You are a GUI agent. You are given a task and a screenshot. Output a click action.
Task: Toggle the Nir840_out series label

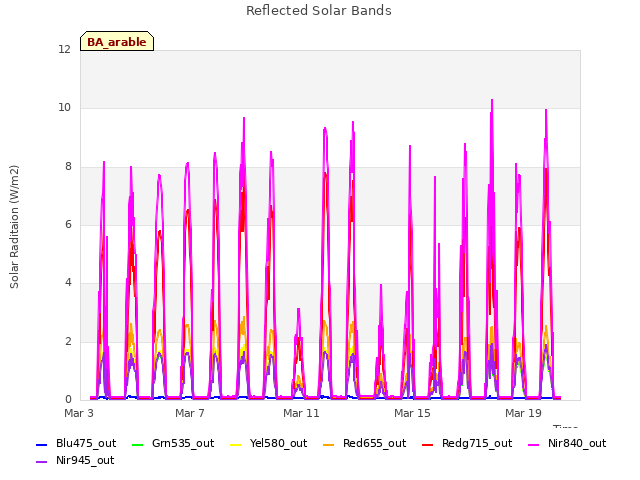pos(577,444)
